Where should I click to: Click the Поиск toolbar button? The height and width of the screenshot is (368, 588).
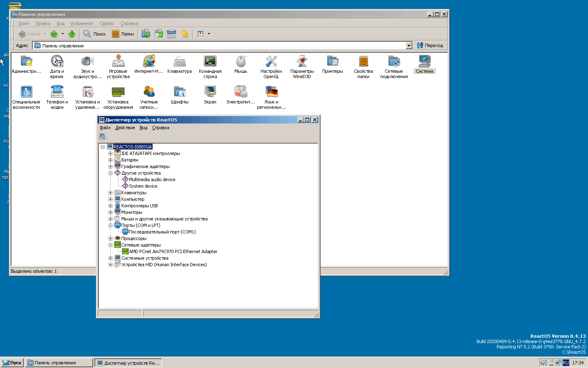(x=95, y=34)
